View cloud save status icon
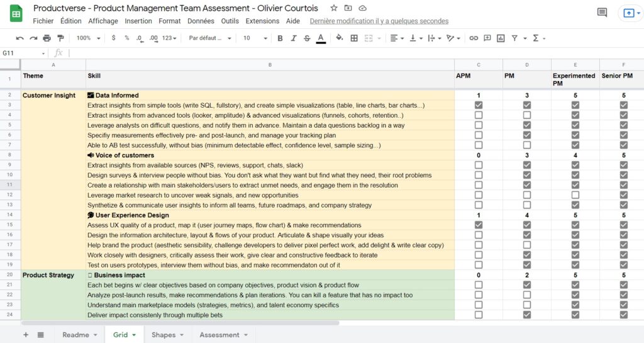644x343 pixels. (362, 8)
